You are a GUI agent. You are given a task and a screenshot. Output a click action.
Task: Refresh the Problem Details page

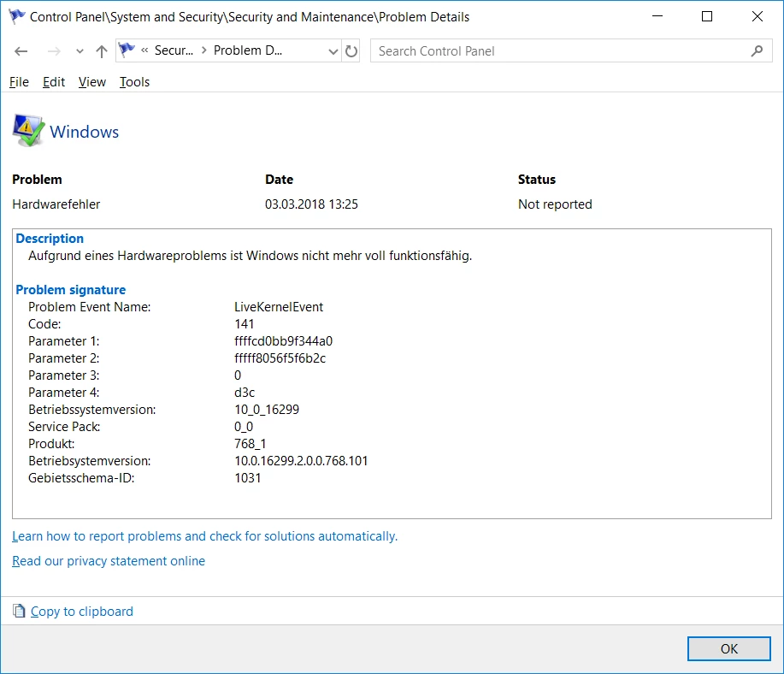tap(351, 51)
